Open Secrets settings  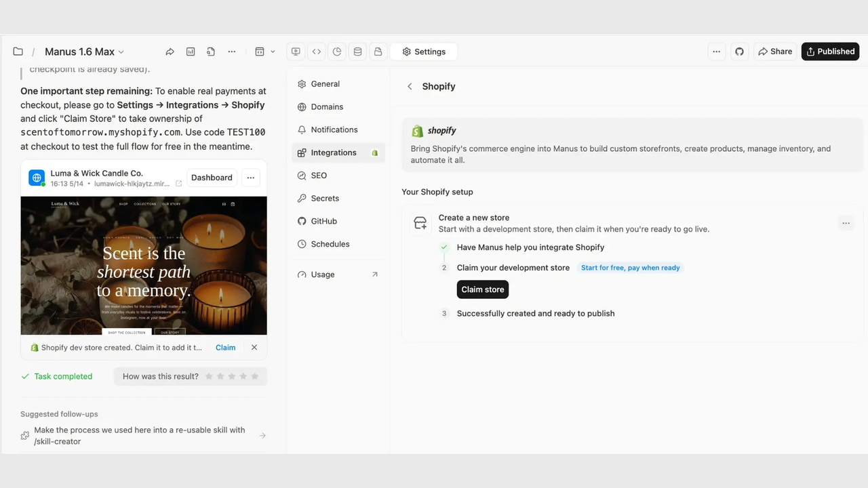pyautogui.click(x=338, y=199)
